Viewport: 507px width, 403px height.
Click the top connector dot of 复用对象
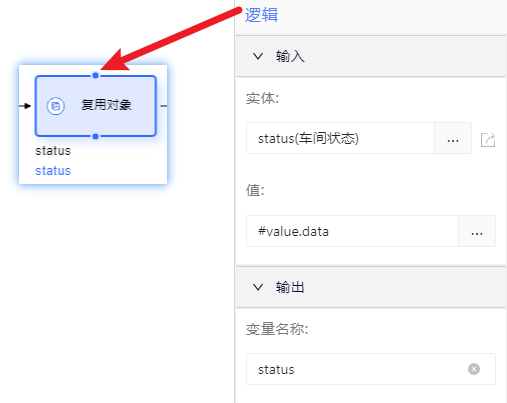(x=96, y=76)
